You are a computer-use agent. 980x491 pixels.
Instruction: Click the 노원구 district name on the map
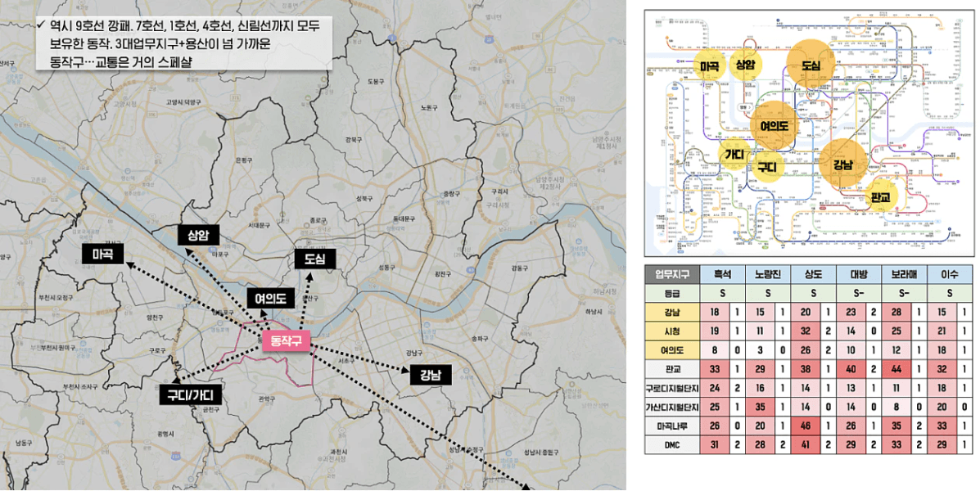(427, 107)
